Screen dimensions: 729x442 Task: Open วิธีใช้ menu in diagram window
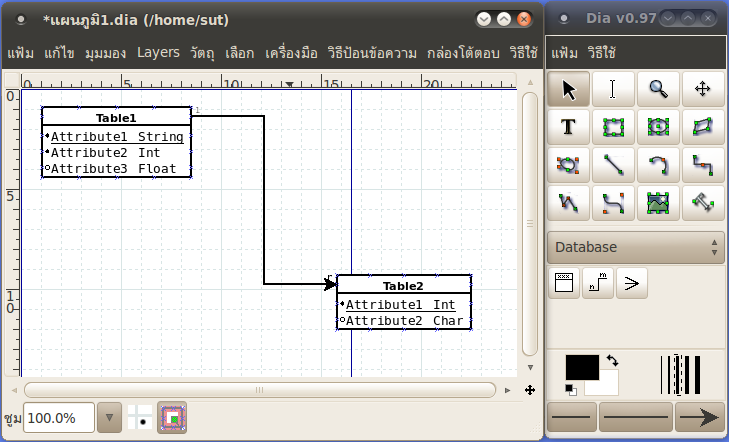point(523,53)
